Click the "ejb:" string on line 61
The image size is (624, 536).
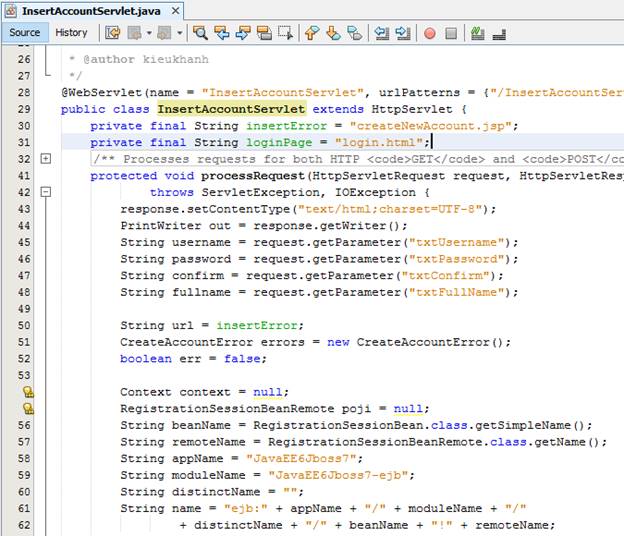pos(246,509)
